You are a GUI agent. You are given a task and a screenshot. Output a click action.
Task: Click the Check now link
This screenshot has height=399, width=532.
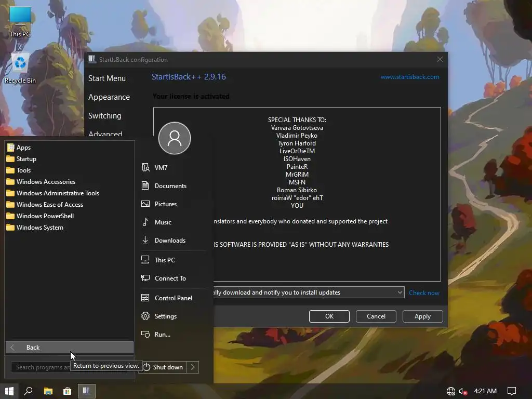[x=424, y=293]
